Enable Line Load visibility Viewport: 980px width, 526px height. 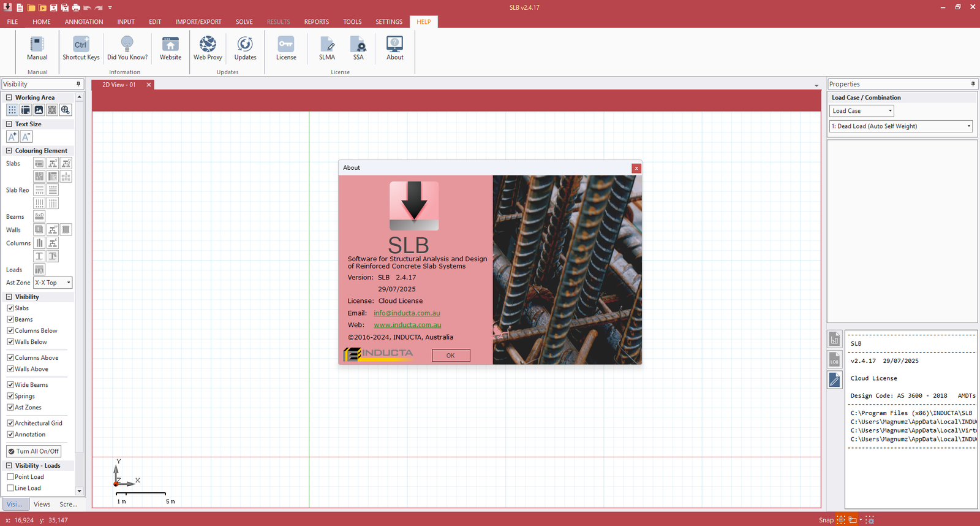coord(10,488)
